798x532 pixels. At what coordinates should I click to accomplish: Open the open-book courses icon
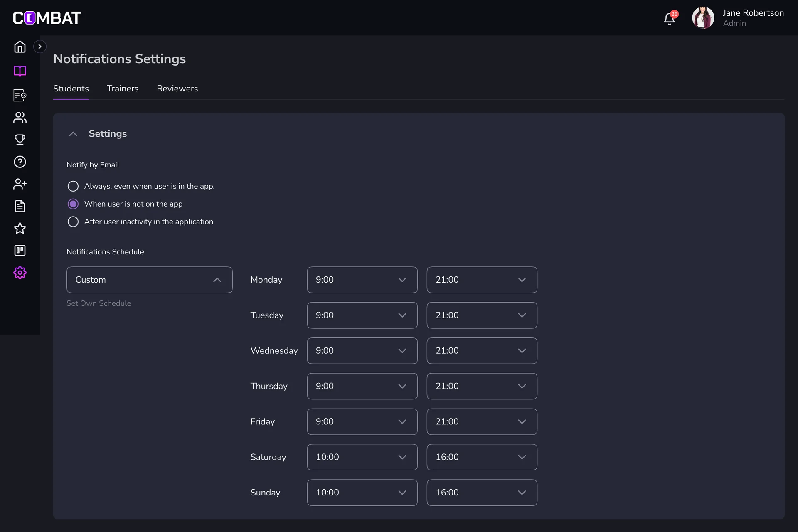[20, 71]
